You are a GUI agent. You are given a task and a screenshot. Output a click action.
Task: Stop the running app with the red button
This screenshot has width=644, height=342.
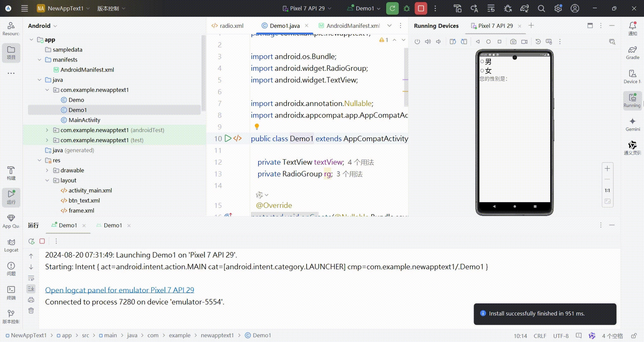click(421, 9)
